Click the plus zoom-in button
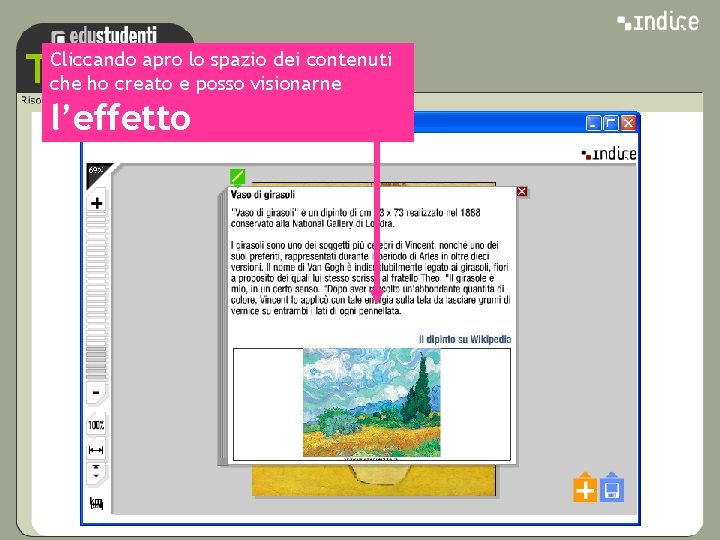The width and height of the screenshot is (720, 540). click(x=96, y=202)
